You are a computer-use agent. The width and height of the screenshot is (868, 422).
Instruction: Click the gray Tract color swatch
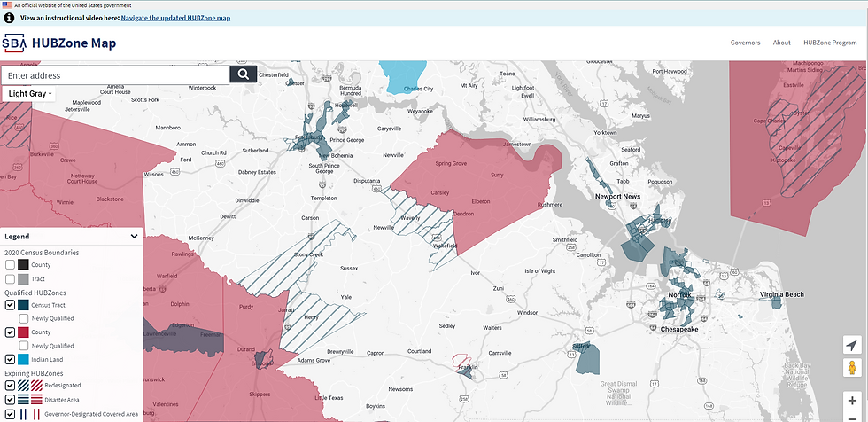pos(23,279)
